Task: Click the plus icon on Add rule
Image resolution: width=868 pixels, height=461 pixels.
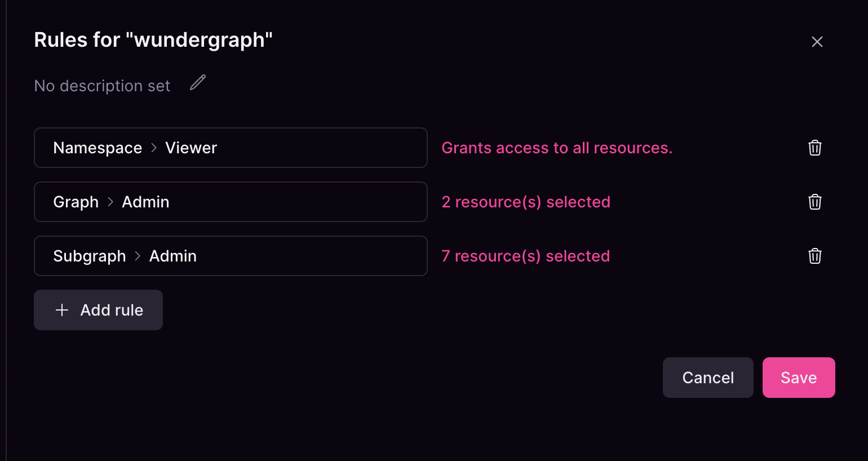Action: pos(62,309)
